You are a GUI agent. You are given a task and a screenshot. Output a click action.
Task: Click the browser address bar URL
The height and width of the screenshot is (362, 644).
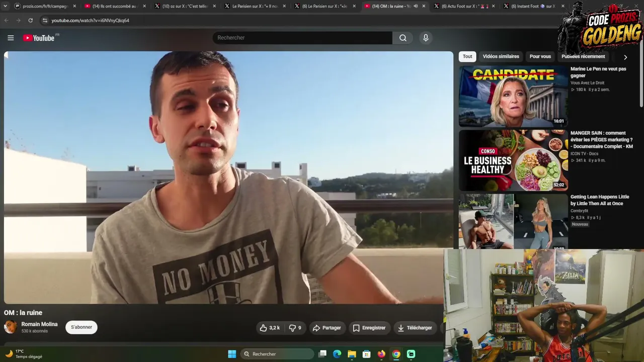pos(91,21)
